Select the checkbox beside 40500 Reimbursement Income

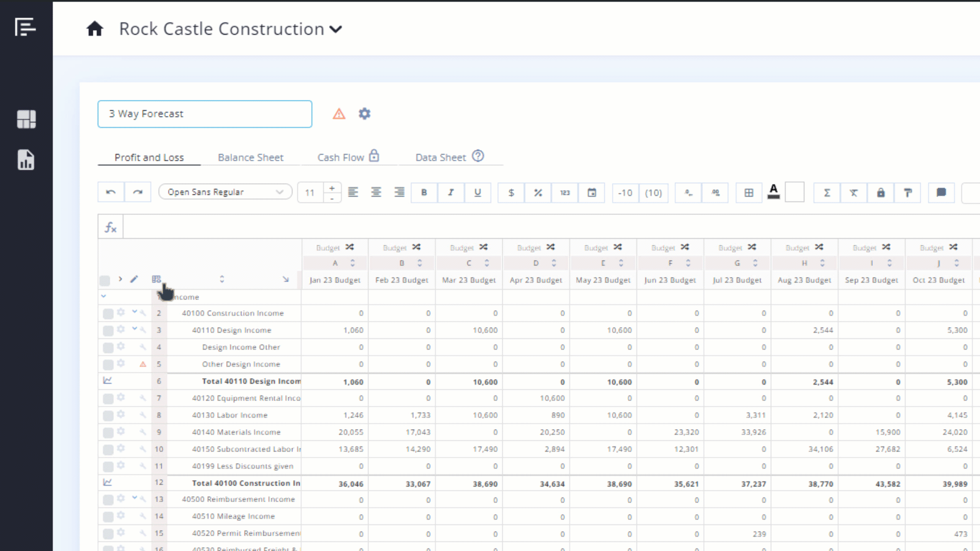click(x=108, y=500)
